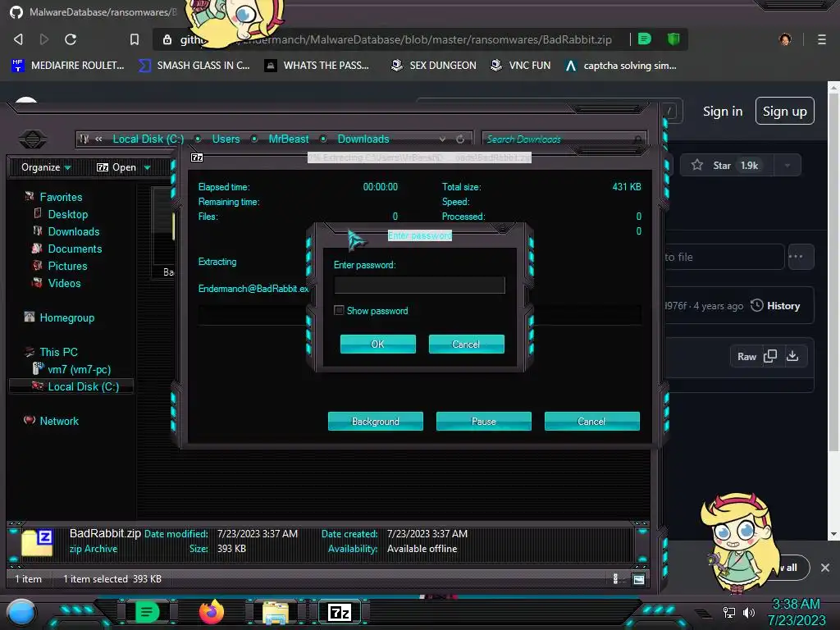Copy raw file icon on GitHub
Image resolution: width=840 pixels, height=630 pixels.
[x=770, y=356]
